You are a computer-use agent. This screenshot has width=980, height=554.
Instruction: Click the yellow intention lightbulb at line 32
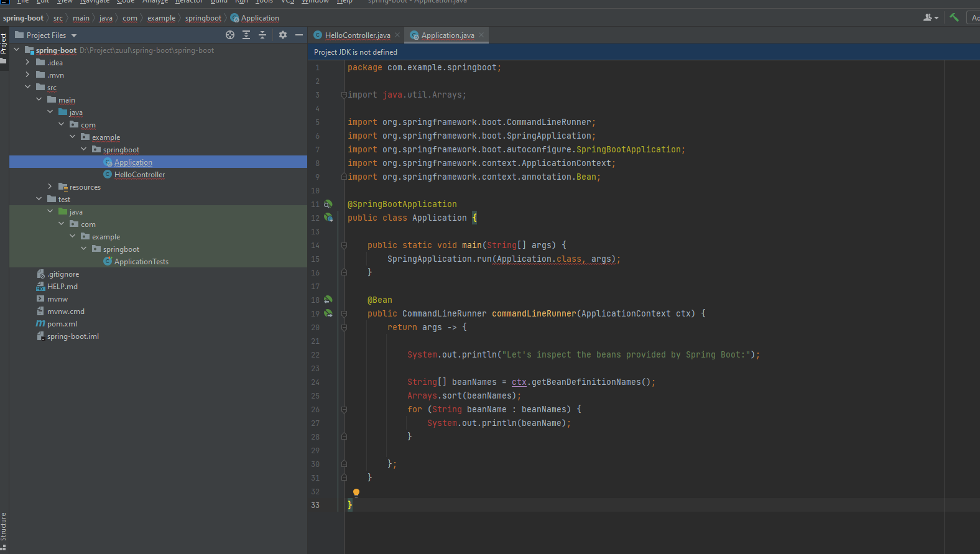tap(356, 492)
